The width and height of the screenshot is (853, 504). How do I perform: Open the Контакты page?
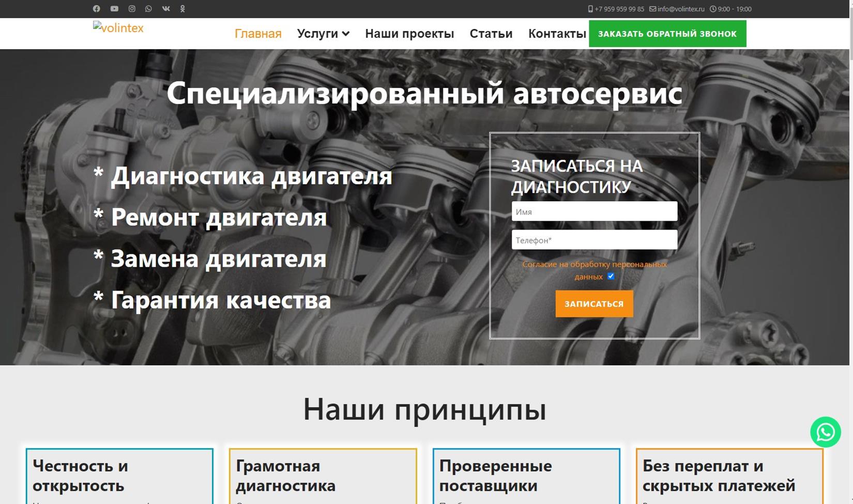click(557, 34)
